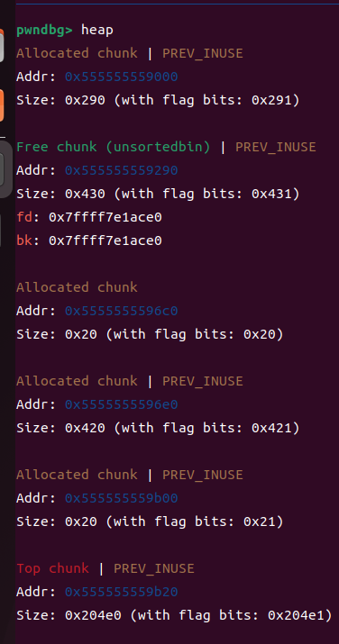This screenshot has width=339, height=644.
Task: Click Size 0x290 flag bits line
Action: point(158,100)
